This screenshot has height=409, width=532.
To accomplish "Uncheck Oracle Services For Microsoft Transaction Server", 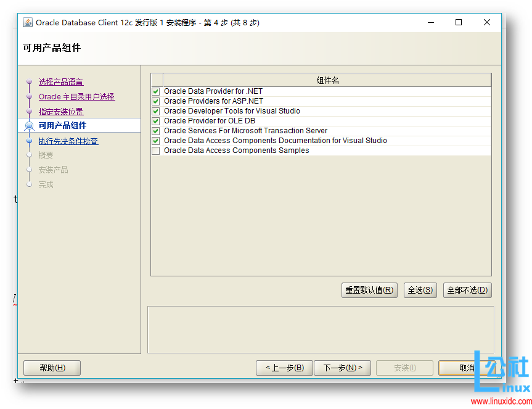I will (155, 130).
